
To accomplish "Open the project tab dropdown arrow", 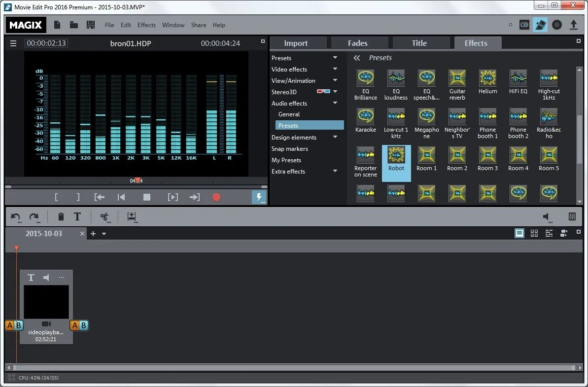I will pyautogui.click(x=104, y=234).
